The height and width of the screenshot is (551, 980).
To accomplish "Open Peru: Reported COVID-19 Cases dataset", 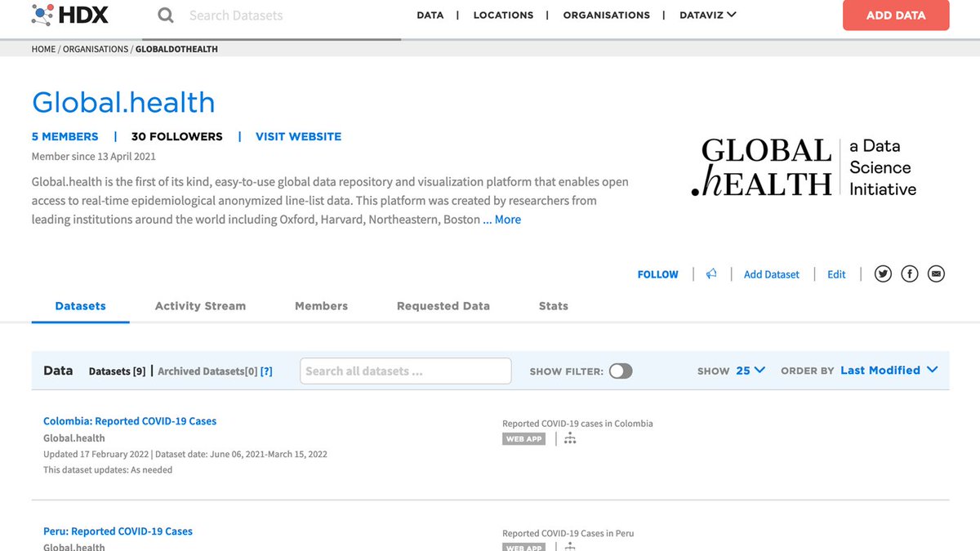I will 118,531.
